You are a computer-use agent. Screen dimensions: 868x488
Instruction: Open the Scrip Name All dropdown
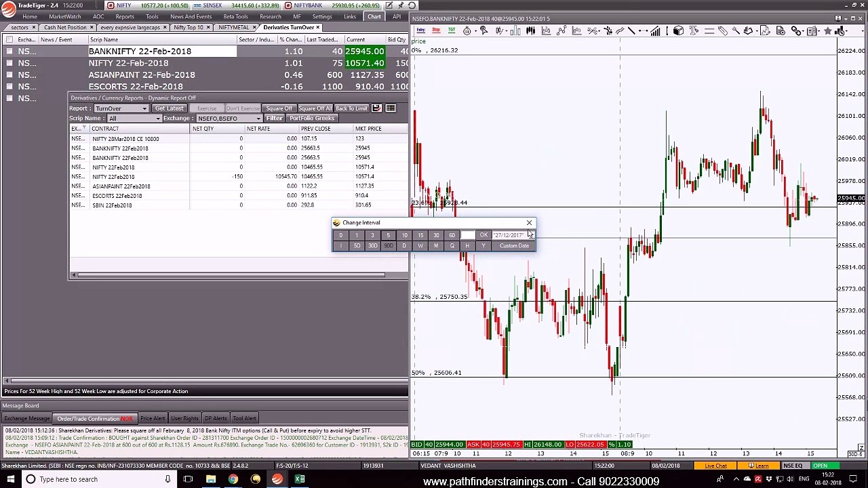(134, 119)
